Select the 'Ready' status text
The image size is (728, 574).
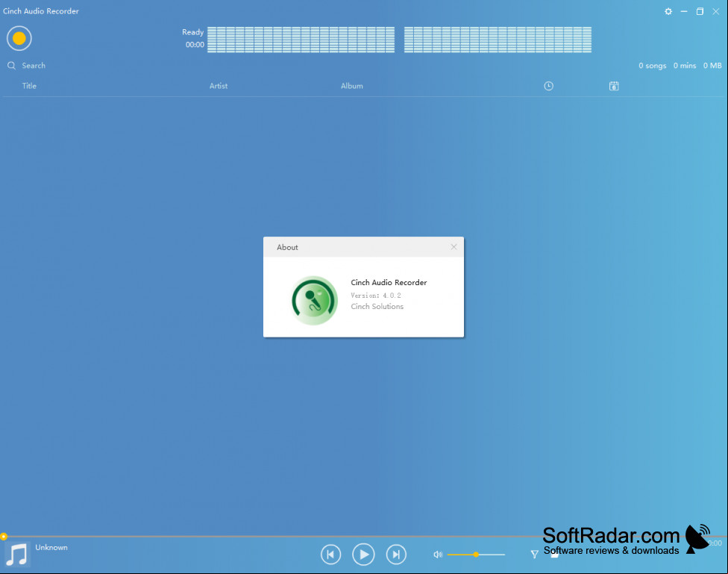[x=192, y=32]
